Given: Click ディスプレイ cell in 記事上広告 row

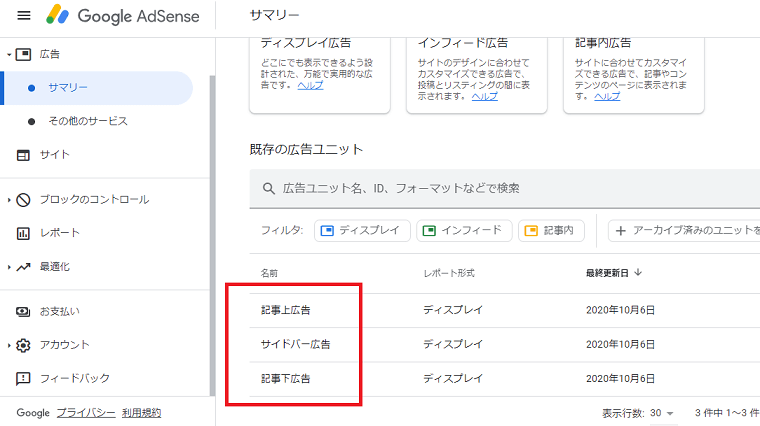Looking at the screenshot, I should point(453,310).
